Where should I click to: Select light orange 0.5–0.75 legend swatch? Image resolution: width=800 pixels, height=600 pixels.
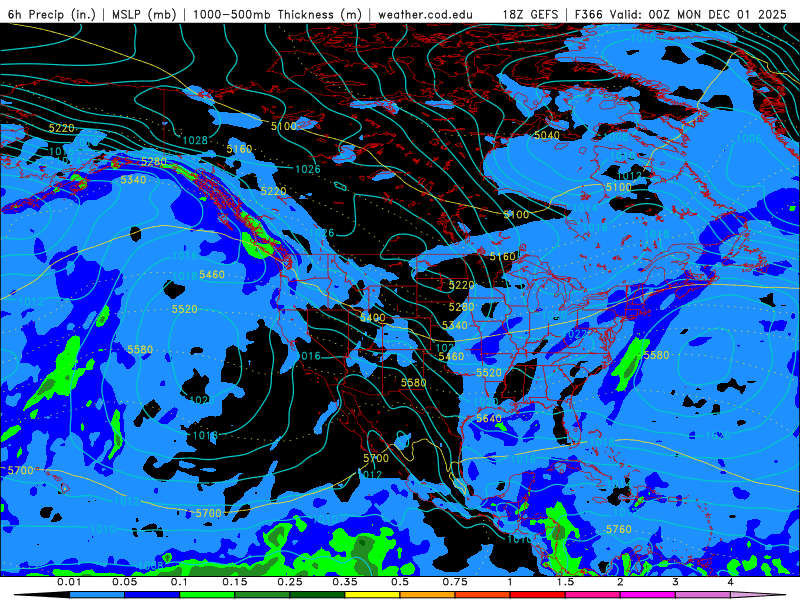428,595
